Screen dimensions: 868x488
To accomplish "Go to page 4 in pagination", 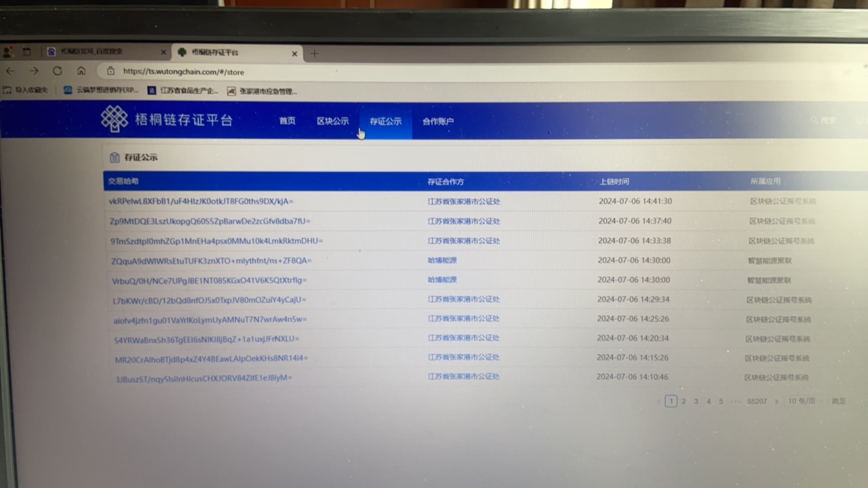I will (709, 401).
